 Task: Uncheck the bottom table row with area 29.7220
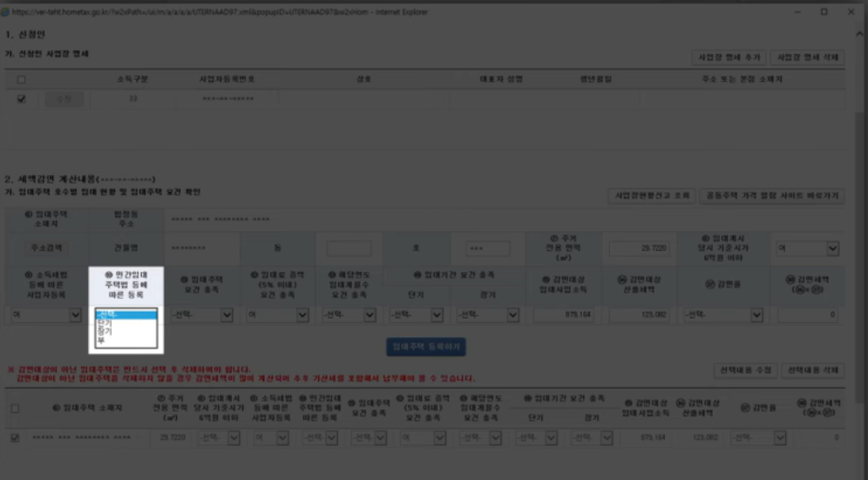click(15, 437)
